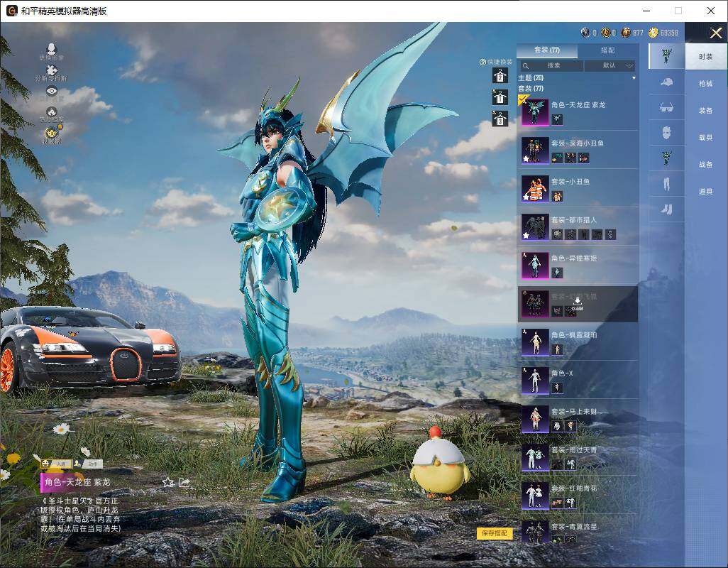Switch to the 搭配 tab
Screen dimensions: 728x568
pyautogui.click(x=607, y=50)
